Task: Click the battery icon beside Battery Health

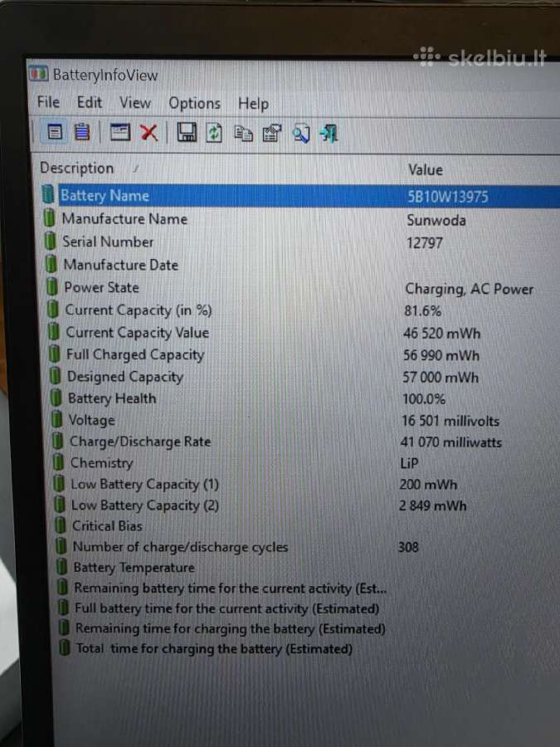Action: (x=56, y=398)
